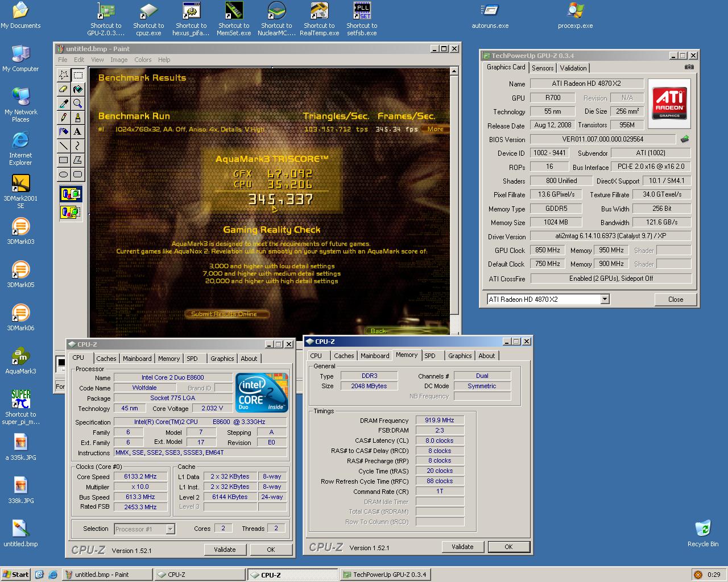
Task: Select the Fill With Color bucket tool
Action: (x=78, y=89)
